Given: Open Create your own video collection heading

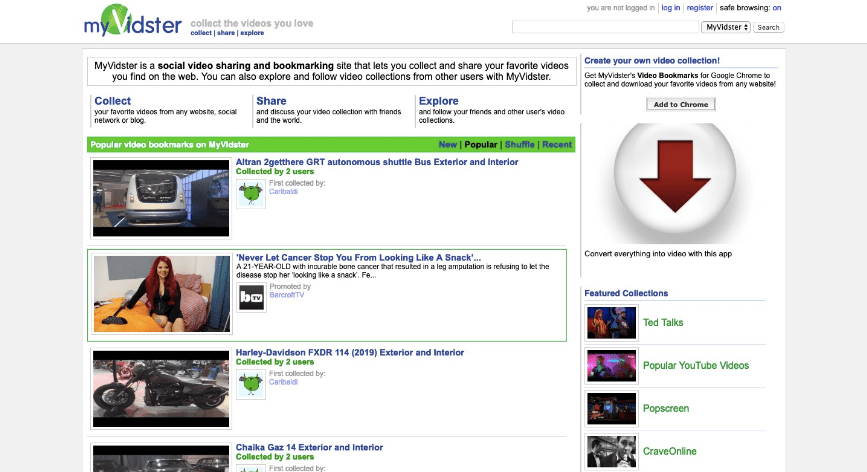Looking at the screenshot, I should [652, 60].
